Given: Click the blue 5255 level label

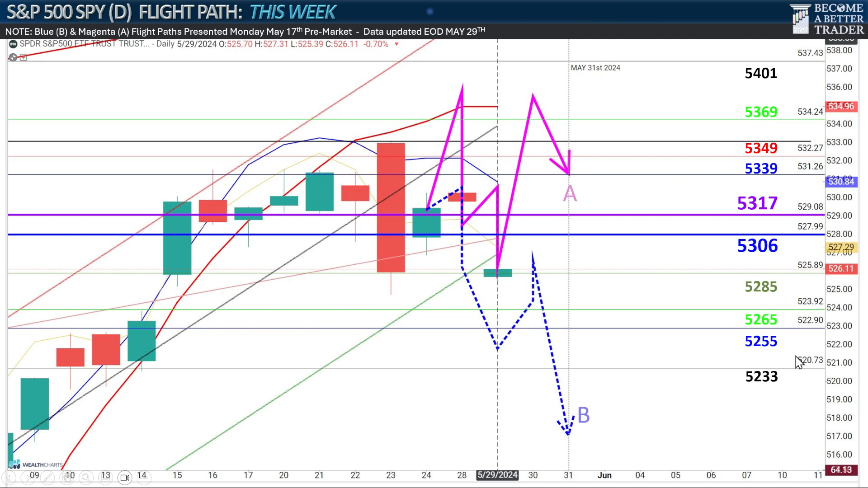Looking at the screenshot, I should click(x=761, y=341).
